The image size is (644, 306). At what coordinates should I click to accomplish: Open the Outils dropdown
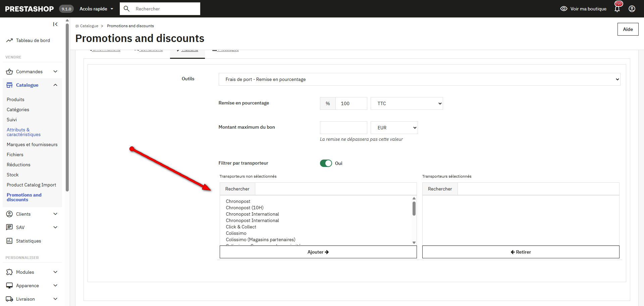pos(419,79)
